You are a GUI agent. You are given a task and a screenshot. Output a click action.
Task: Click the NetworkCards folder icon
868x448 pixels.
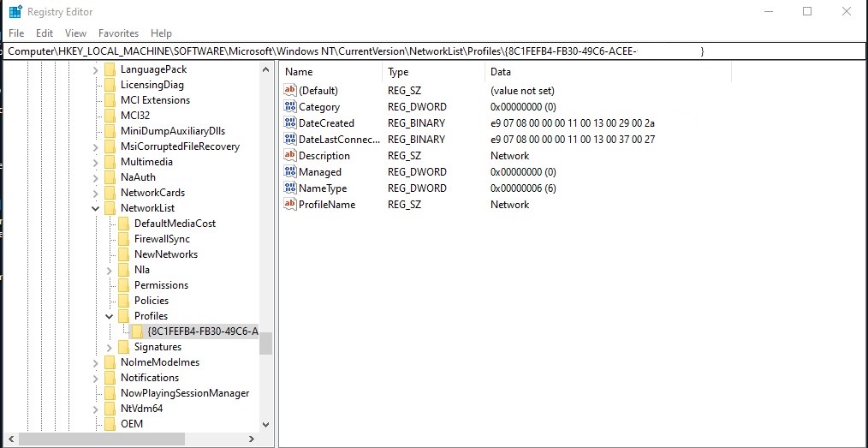110,193
